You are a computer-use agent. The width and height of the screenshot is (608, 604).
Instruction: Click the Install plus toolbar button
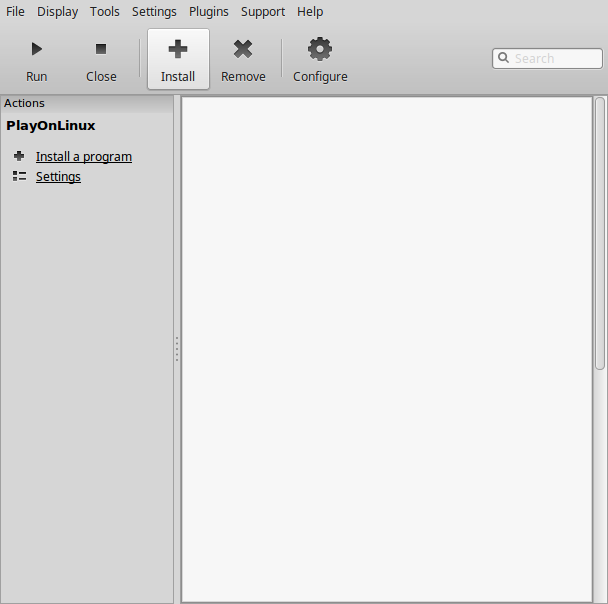[x=178, y=59]
